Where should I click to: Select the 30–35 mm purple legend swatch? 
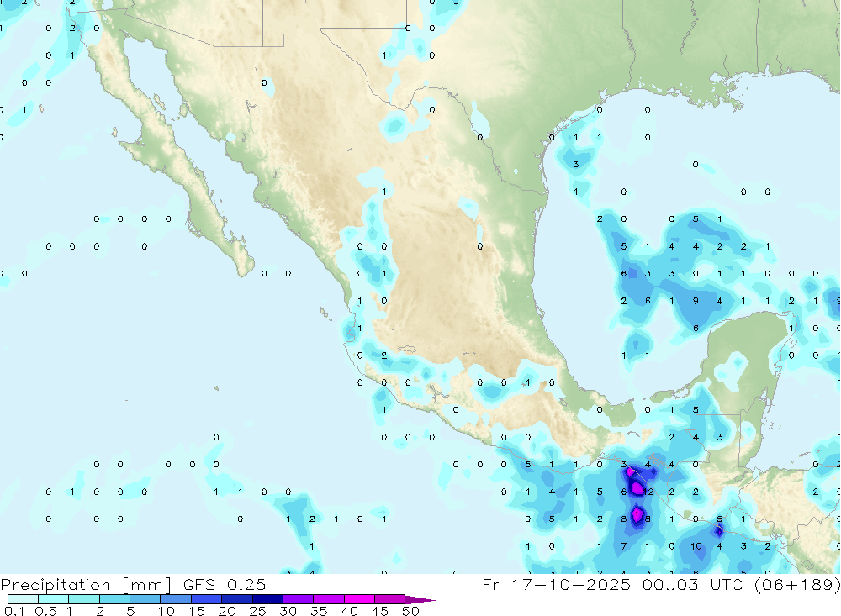coord(298,600)
